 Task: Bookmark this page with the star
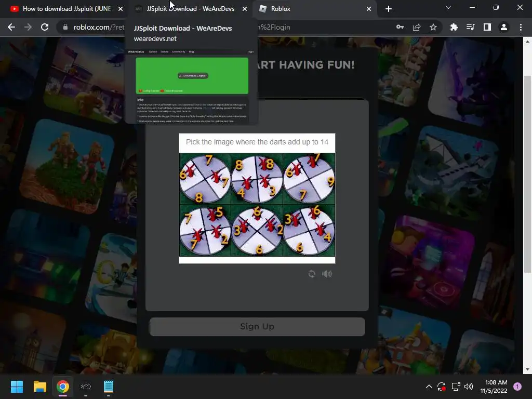(x=433, y=27)
